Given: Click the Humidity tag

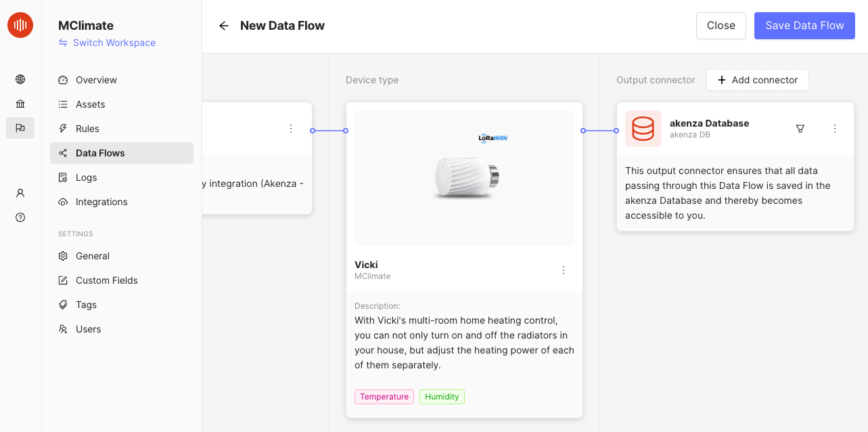Looking at the screenshot, I should click(x=442, y=397).
